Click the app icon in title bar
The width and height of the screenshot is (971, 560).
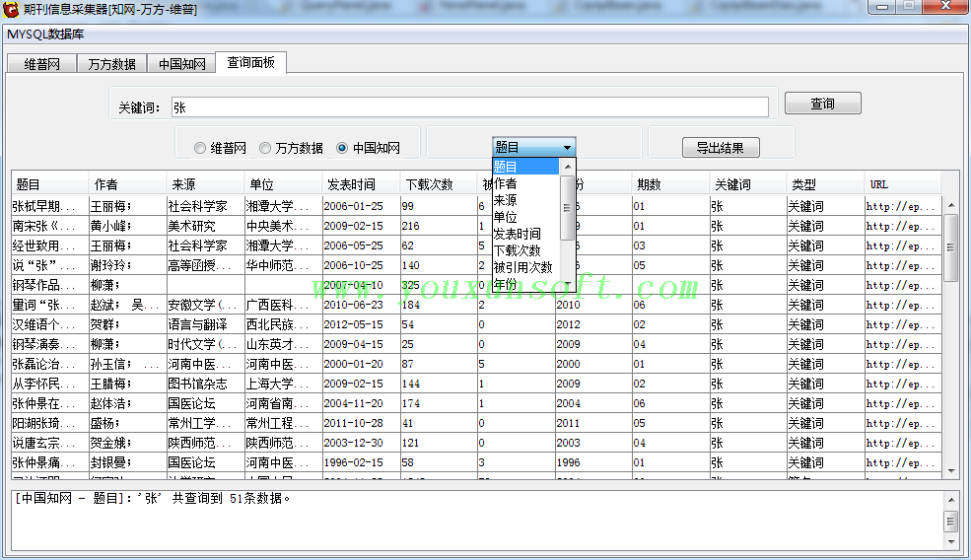pos(11,9)
